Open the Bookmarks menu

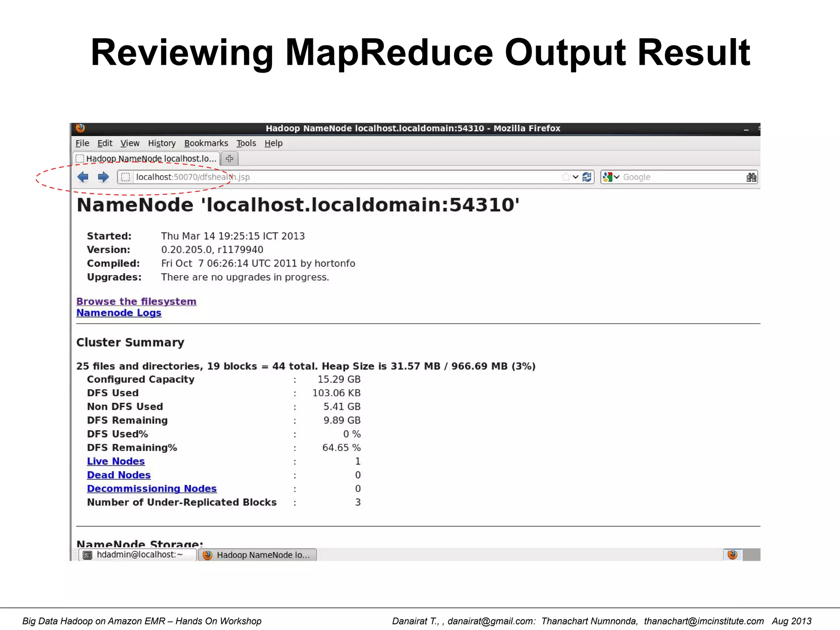206,143
